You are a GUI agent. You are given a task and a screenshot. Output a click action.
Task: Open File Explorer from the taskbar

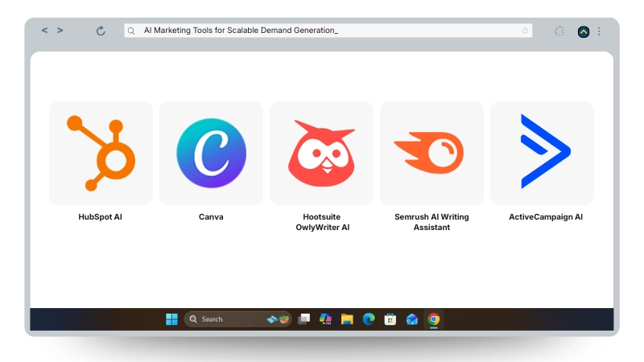click(x=347, y=319)
